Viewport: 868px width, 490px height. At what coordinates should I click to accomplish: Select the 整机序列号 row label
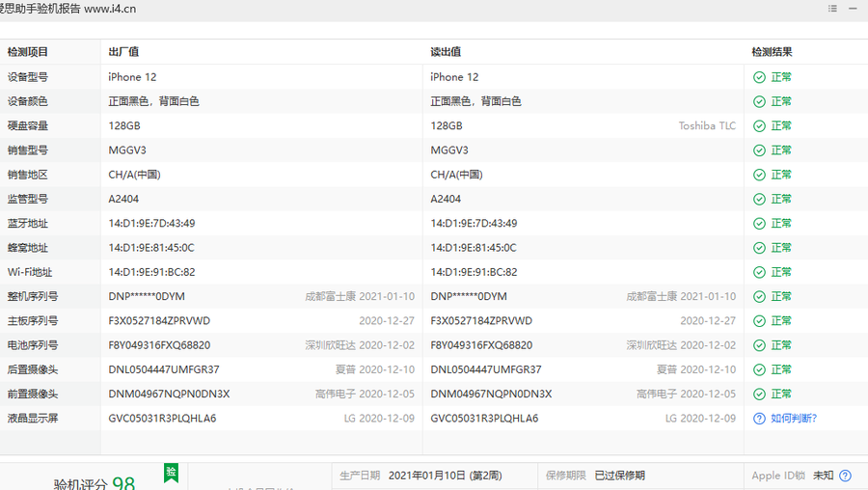click(x=33, y=297)
